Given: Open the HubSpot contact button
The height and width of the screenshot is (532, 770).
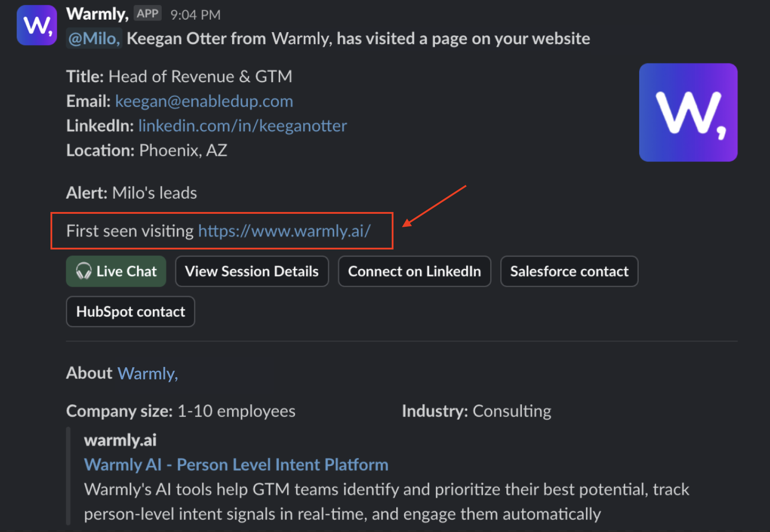Looking at the screenshot, I should click(x=130, y=312).
